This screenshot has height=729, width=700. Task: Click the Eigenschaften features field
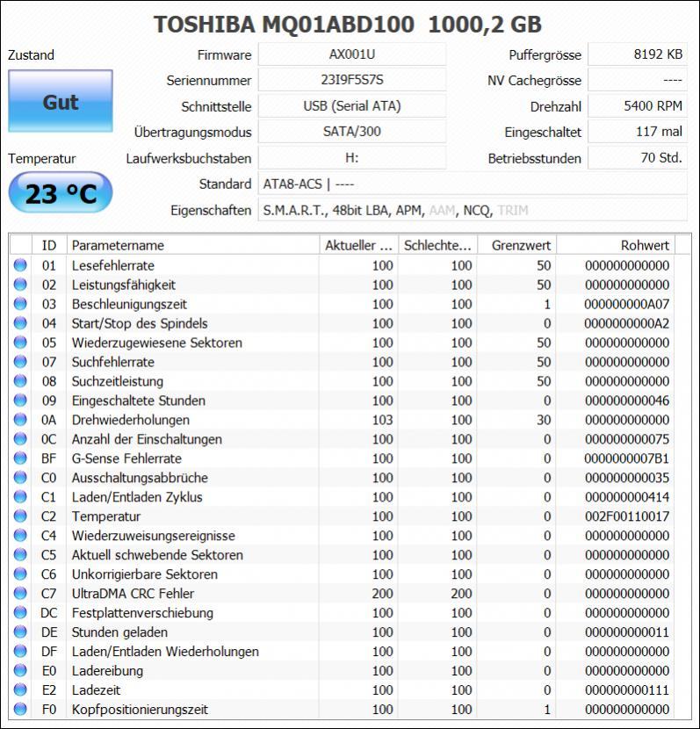pyautogui.click(x=473, y=210)
